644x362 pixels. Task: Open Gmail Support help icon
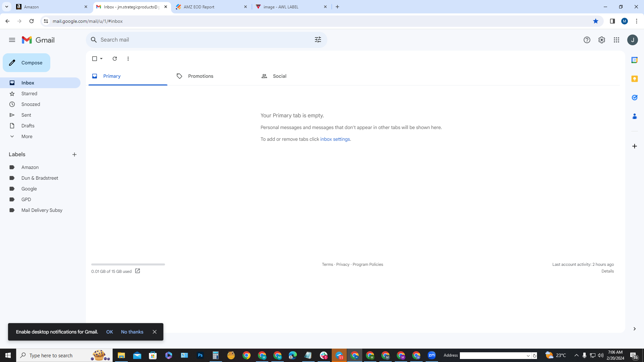(587, 40)
